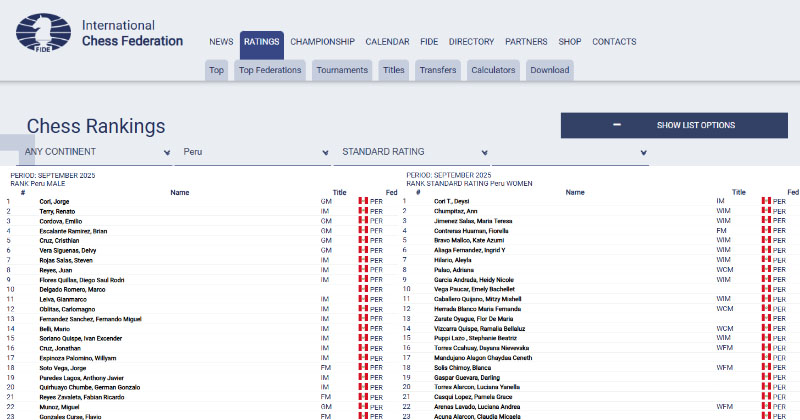Open the Calendar navigation item
Screen dimensions: 800x420
[387, 42]
